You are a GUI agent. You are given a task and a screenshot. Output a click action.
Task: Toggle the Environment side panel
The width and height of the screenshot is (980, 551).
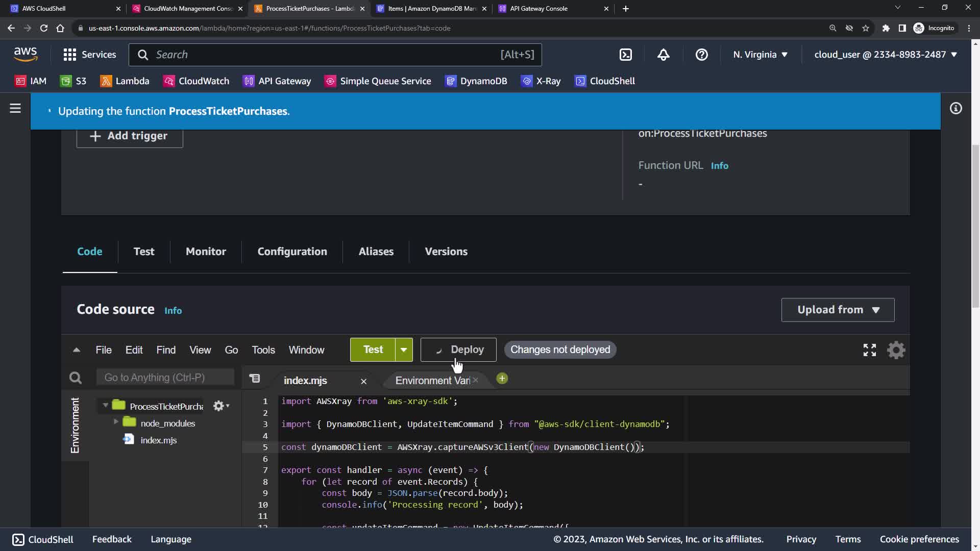coord(75,425)
